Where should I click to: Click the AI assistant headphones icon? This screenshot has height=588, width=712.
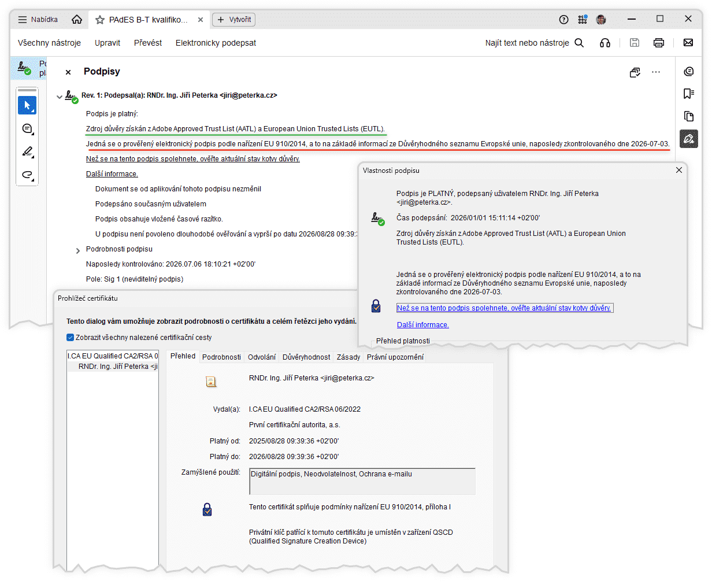(x=605, y=43)
